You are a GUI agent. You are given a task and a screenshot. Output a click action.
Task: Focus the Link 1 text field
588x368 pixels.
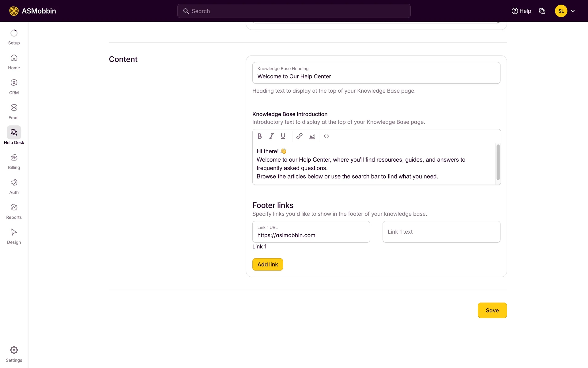tap(441, 232)
